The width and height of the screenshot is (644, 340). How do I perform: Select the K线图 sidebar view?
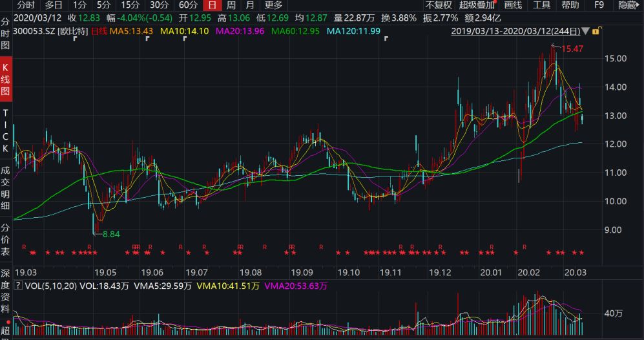[x=6, y=80]
